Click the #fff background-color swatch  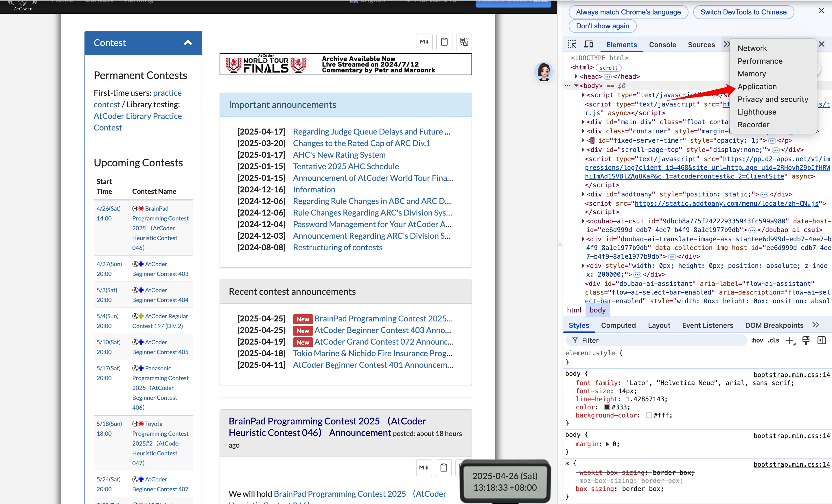coord(649,415)
